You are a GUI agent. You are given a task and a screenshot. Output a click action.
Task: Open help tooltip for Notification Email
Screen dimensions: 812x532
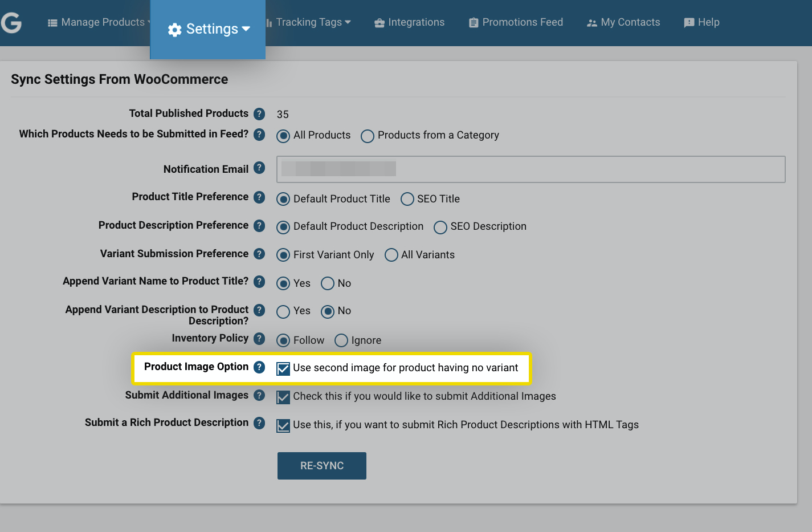coord(259,168)
